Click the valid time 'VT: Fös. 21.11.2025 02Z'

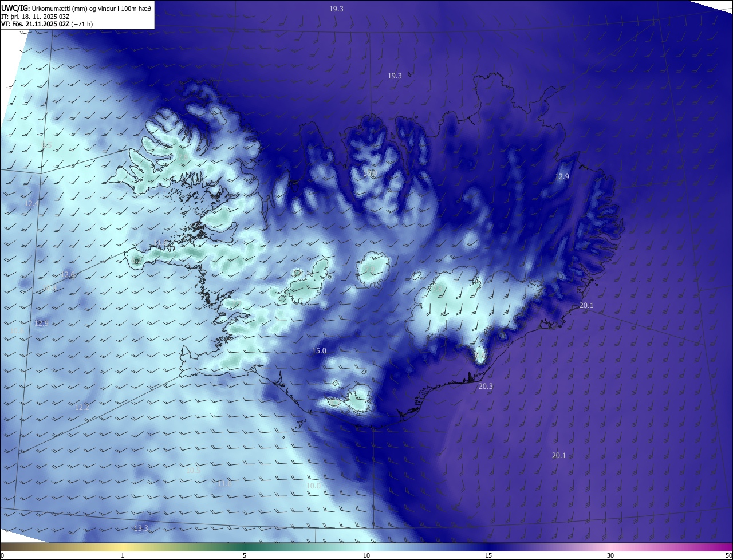pyautogui.click(x=35, y=24)
